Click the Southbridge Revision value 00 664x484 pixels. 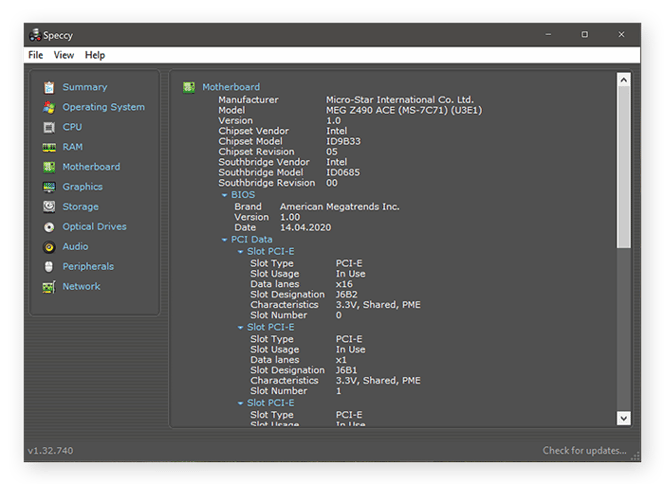[x=332, y=183]
